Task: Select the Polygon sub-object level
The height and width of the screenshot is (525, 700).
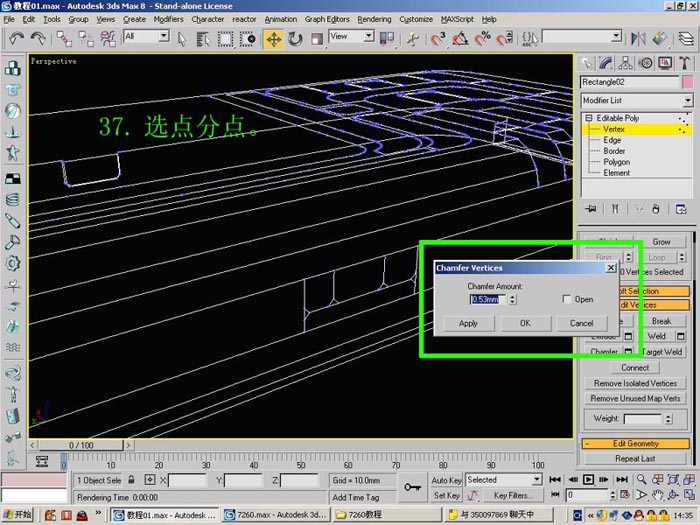Action: [x=617, y=162]
